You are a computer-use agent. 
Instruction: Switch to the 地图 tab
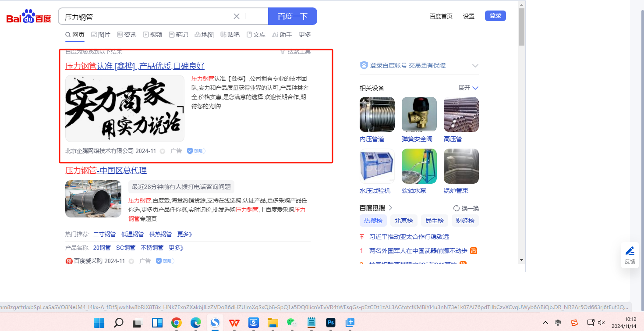click(x=204, y=35)
